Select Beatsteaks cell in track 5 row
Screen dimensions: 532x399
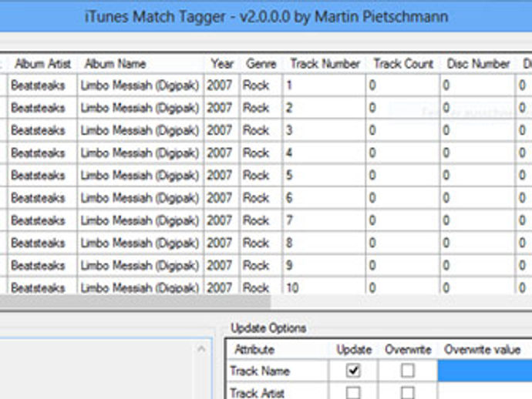pos(42,176)
